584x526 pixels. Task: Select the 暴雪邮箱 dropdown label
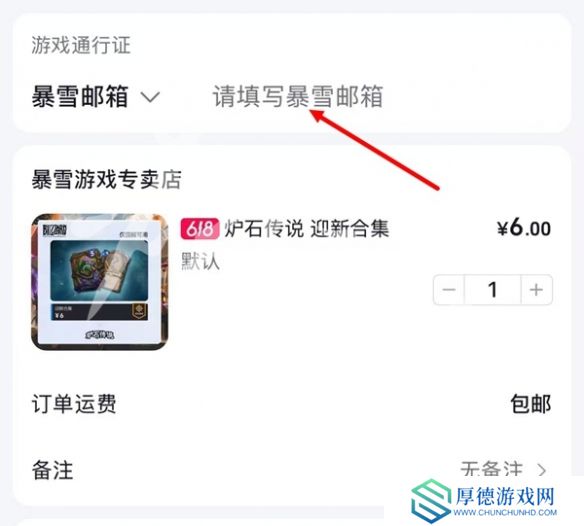point(80,96)
